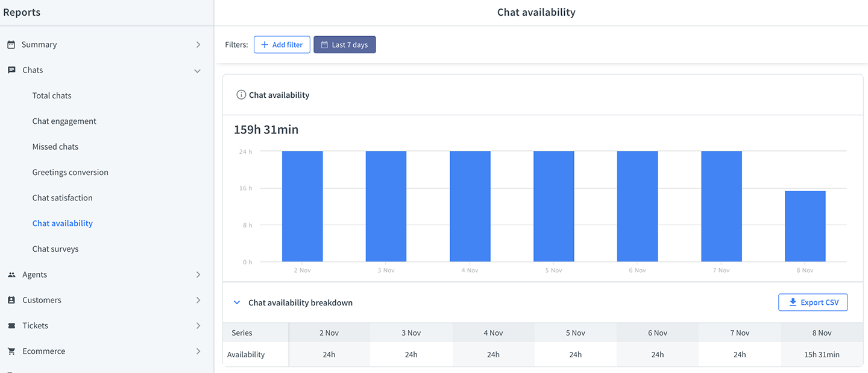Click the Customers contact card icon
The width and height of the screenshot is (868, 373).
[x=11, y=300]
